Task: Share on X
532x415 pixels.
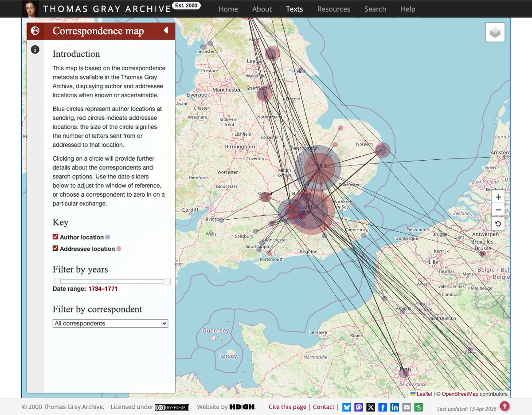Action: click(371, 407)
